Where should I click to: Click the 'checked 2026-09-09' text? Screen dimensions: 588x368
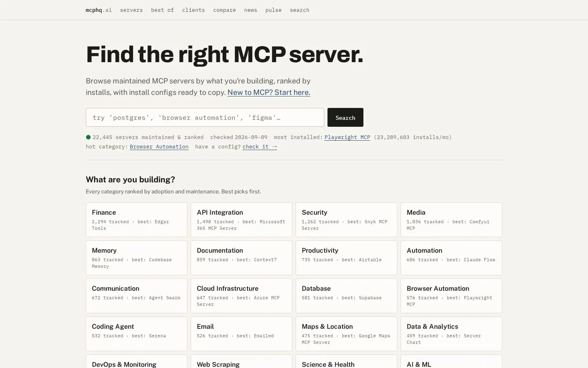click(x=239, y=137)
